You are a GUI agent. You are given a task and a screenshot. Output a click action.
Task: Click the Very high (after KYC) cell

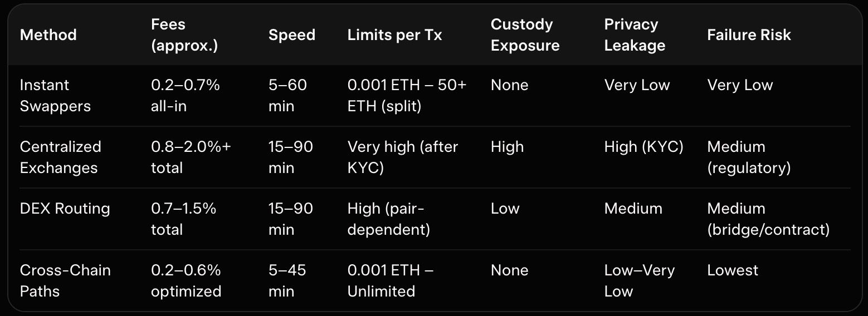pos(402,157)
